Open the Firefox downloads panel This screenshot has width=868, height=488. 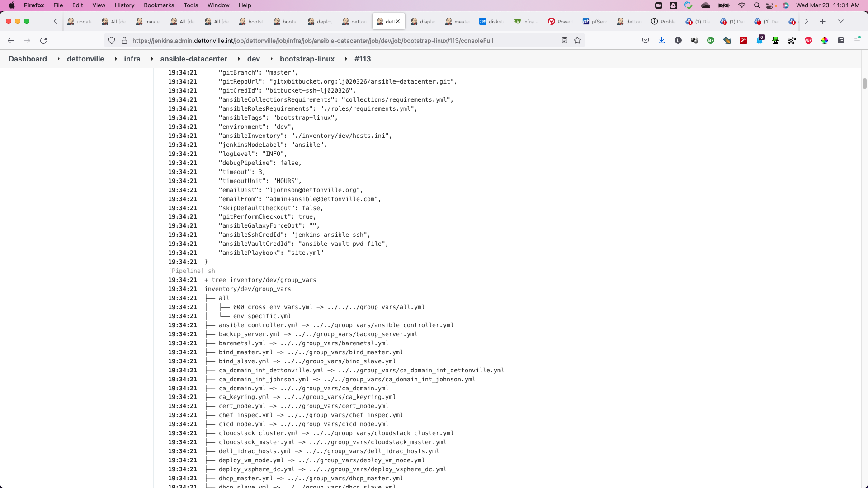pos(661,41)
